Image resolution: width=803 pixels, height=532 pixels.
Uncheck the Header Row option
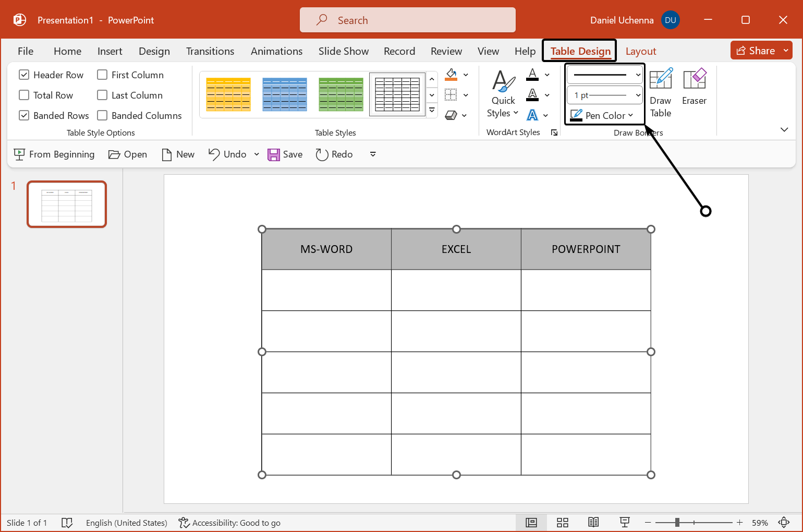24,75
